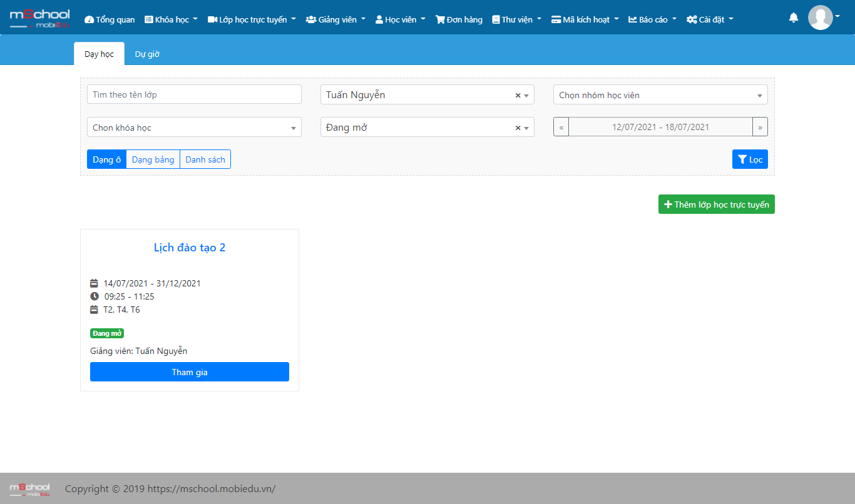
Task: Open the Chọn khóa học dropdown
Action: 194,127
